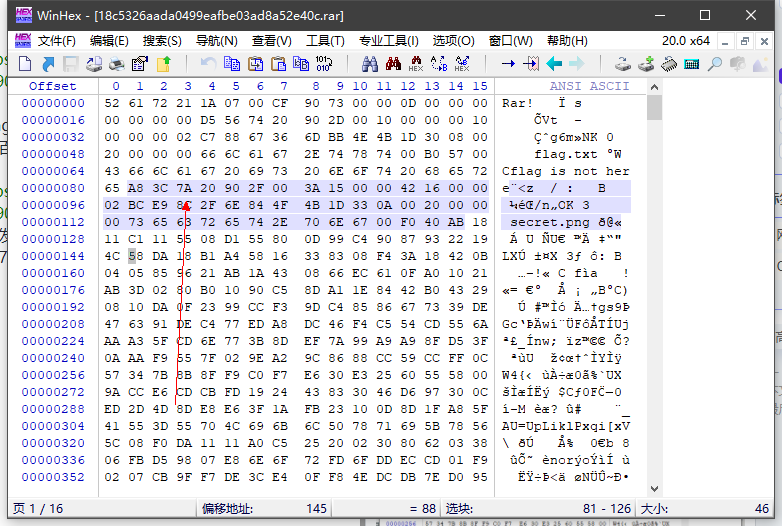Open a file using the blue arrow icon

click(x=48, y=64)
